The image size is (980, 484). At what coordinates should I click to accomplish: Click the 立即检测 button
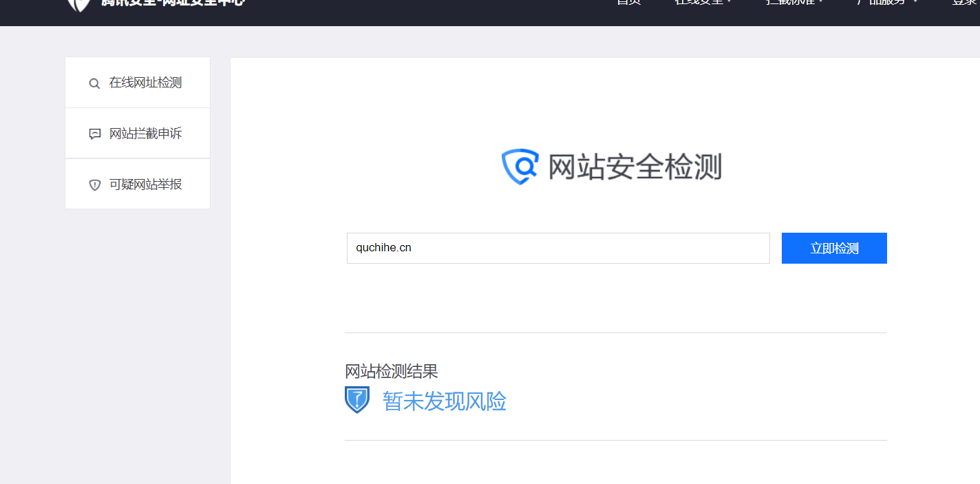coord(834,248)
